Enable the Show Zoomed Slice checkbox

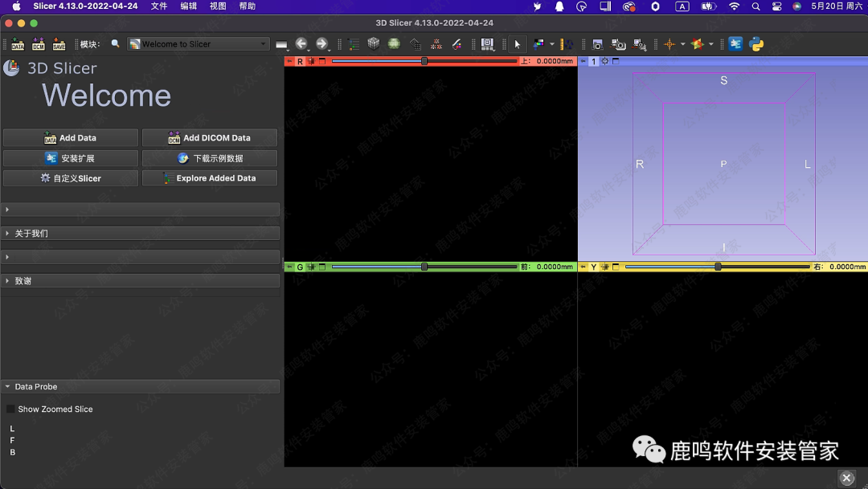point(10,410)
